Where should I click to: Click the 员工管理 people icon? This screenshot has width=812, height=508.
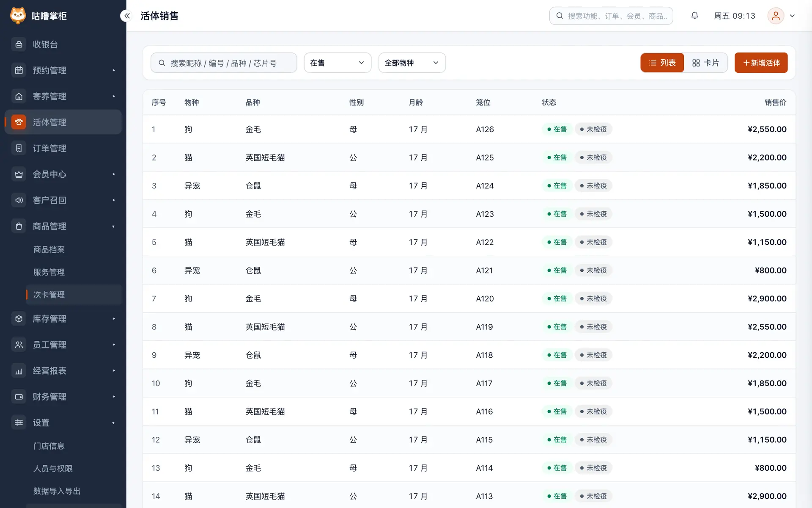click(x=19, y=345)
